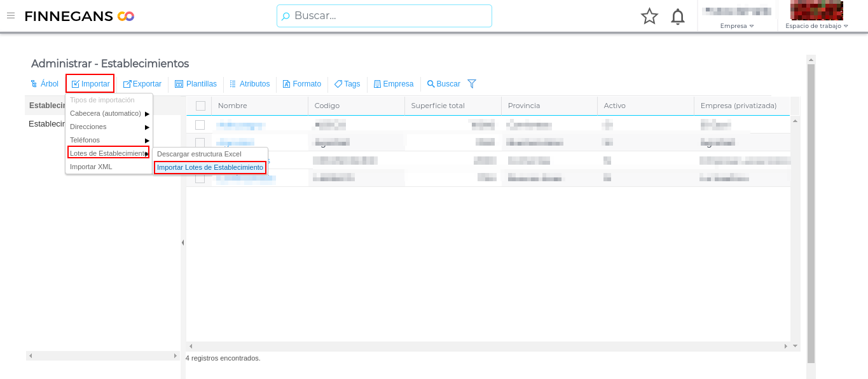Click the favorites star icon
The height and width of the screenshot is (379, 868).
point(649,16)
